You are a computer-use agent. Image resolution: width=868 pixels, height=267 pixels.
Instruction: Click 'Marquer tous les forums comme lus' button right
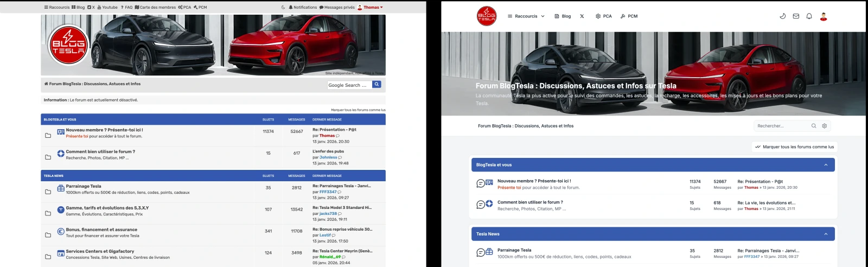coord(795,147)
